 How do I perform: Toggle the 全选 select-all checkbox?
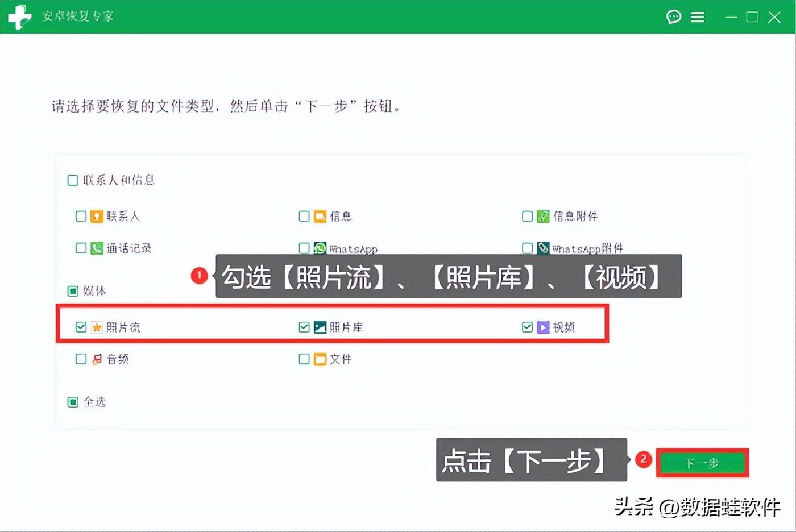73,402
